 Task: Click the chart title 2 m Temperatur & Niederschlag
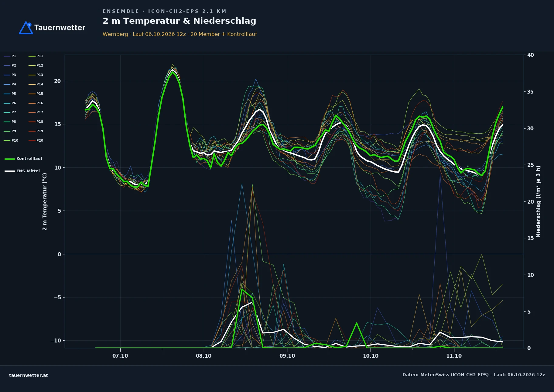(179, 21)
